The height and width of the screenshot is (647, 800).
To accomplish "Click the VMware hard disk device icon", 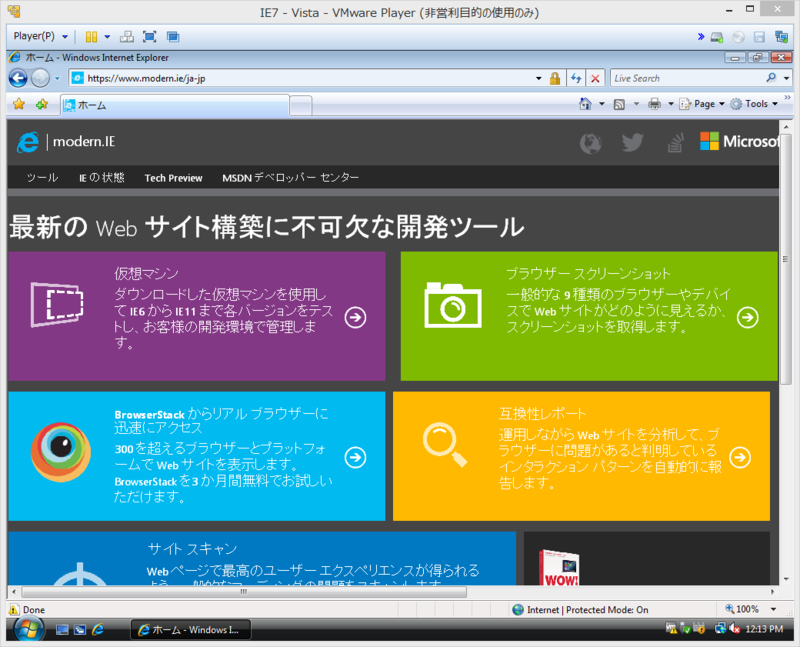I will tap(717, 37).
